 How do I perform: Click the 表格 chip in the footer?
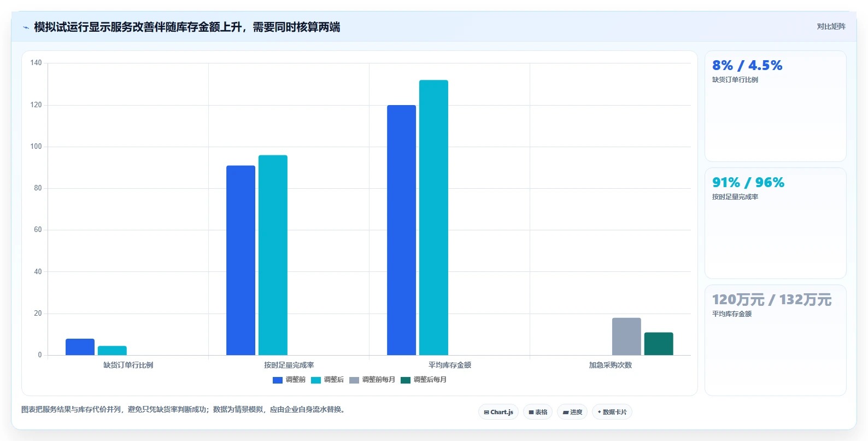[x=538, y=412]
